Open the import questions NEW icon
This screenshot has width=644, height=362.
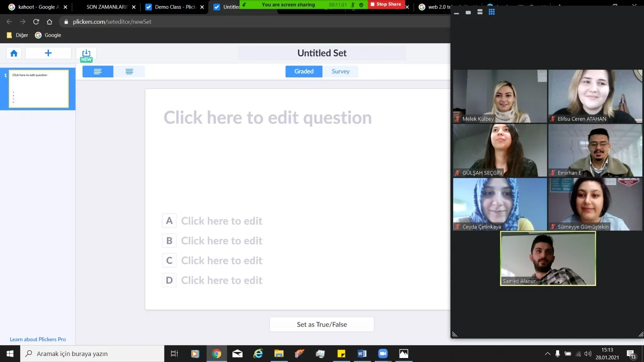click(86, 55)
